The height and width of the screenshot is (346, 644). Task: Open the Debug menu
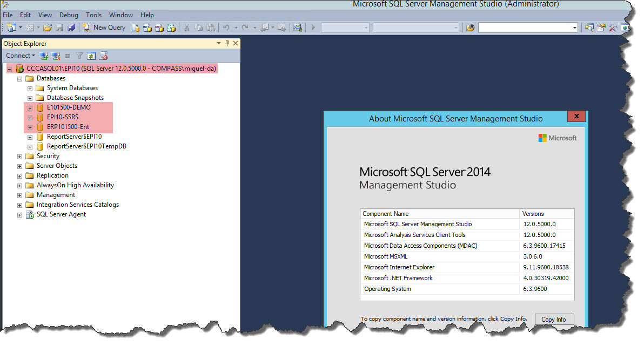point(69,15)
